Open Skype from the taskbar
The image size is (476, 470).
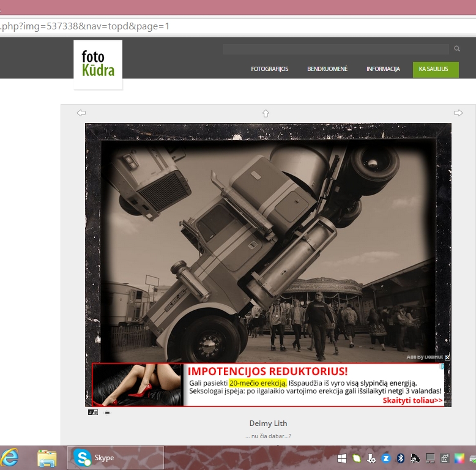point(115,458)
